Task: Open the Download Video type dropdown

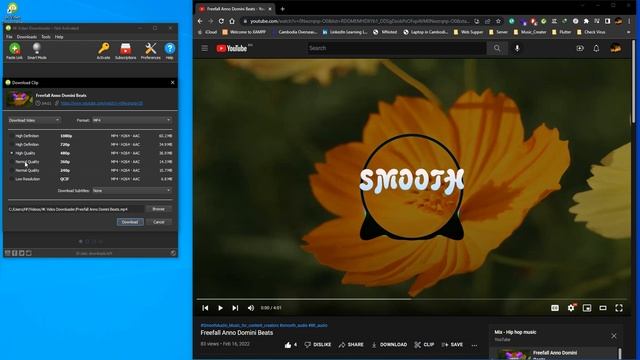Action: (x=34, y=120)
